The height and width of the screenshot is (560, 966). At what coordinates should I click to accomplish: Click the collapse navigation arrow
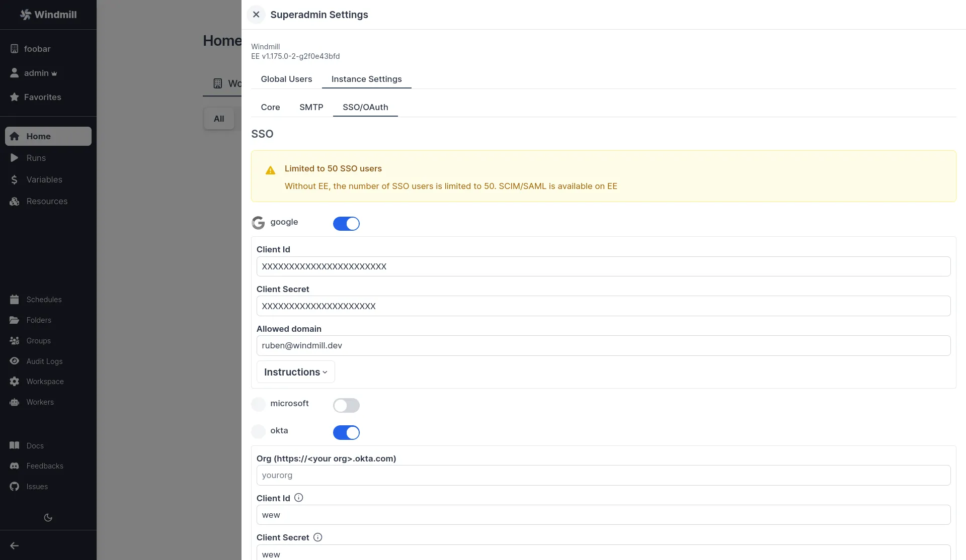point(14,545)
